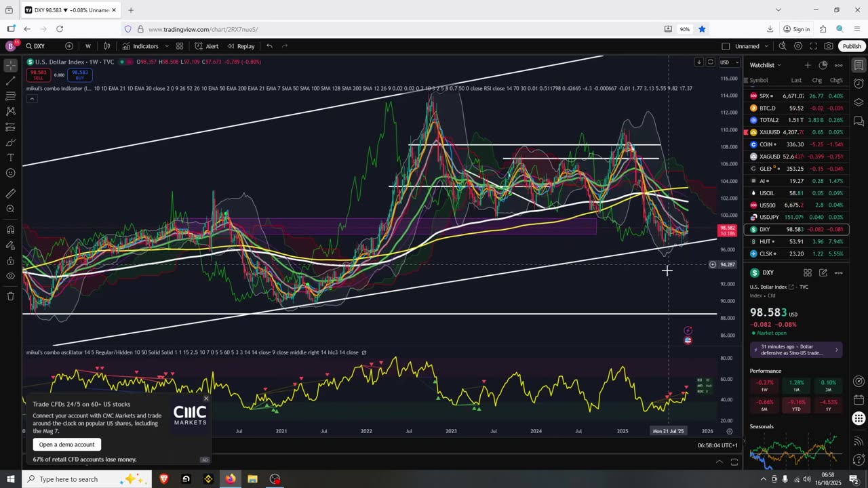Add a symbol to compare (plus icon)
868x488 pixels.
(69, 46)
